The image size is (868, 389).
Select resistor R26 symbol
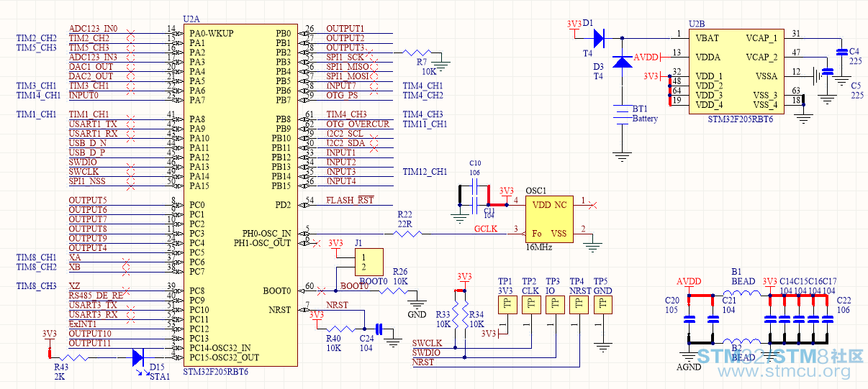(392, 290)
